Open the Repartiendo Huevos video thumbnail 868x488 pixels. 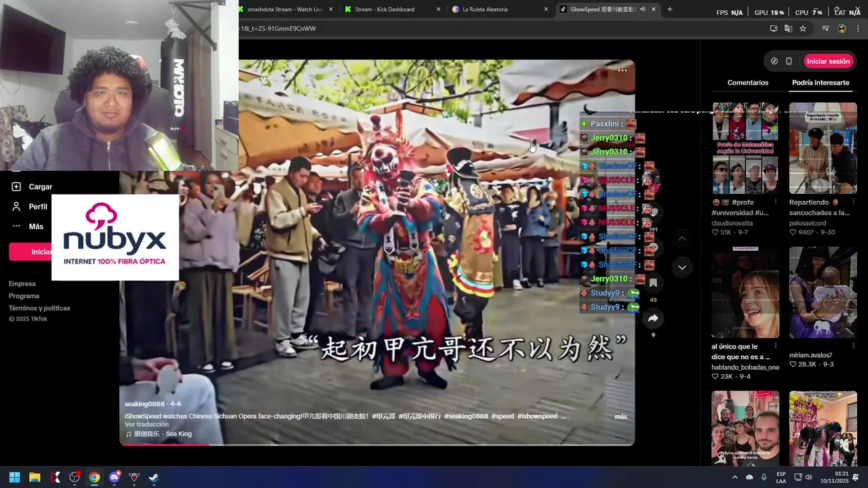pyautogui.click(x=823, y=148)
